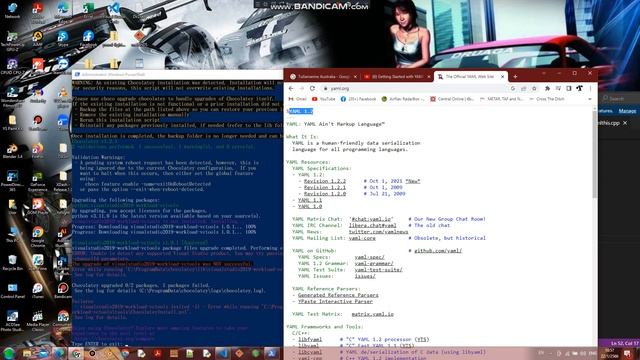The height and width of the screenshot is (360, 640).
Task: Close the Tullamarine Australia tab
Action: [x=355, y=76]
